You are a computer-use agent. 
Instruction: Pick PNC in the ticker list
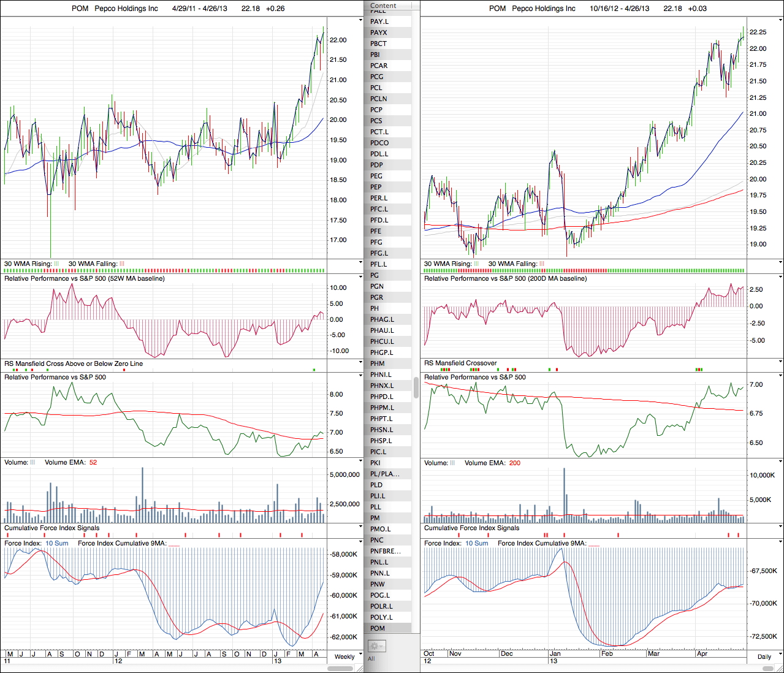pos(377,540)
